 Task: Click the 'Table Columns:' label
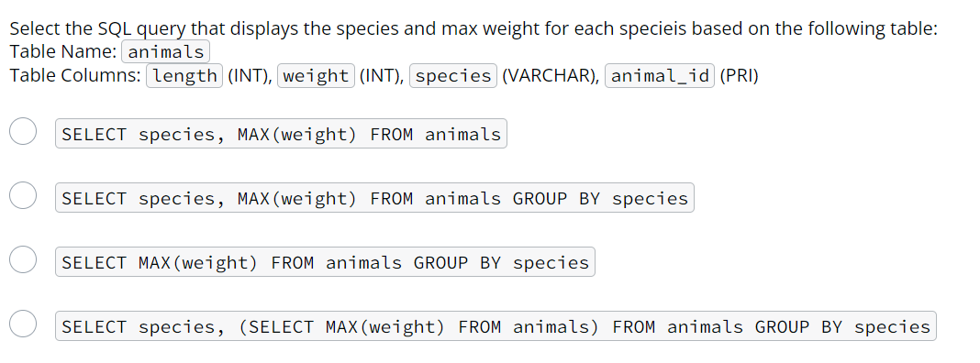tap(75, 75)
